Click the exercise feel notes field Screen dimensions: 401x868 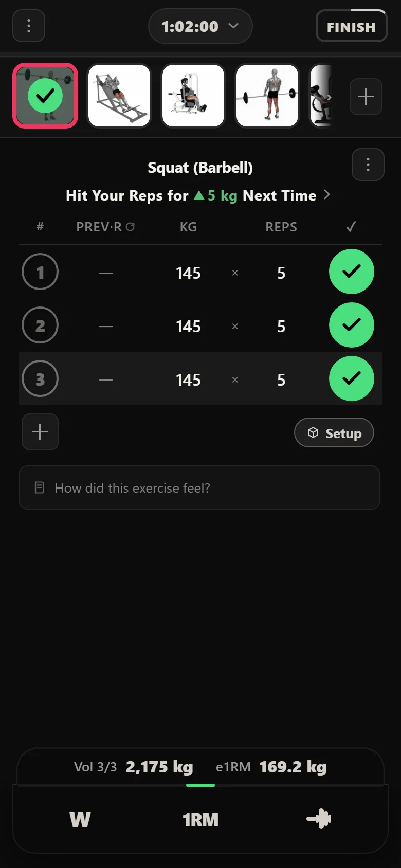point(199,487)
